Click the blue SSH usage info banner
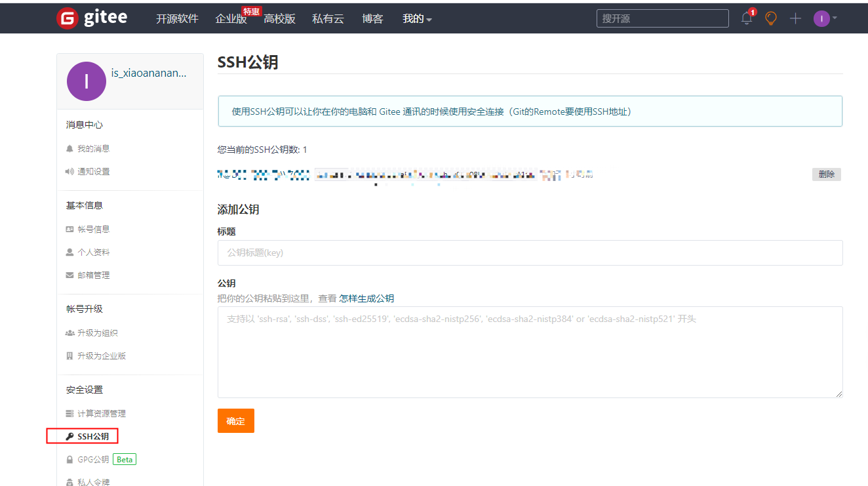Image resolution: width=868 pixels, height=486 pixels. (x=530, y=111)
